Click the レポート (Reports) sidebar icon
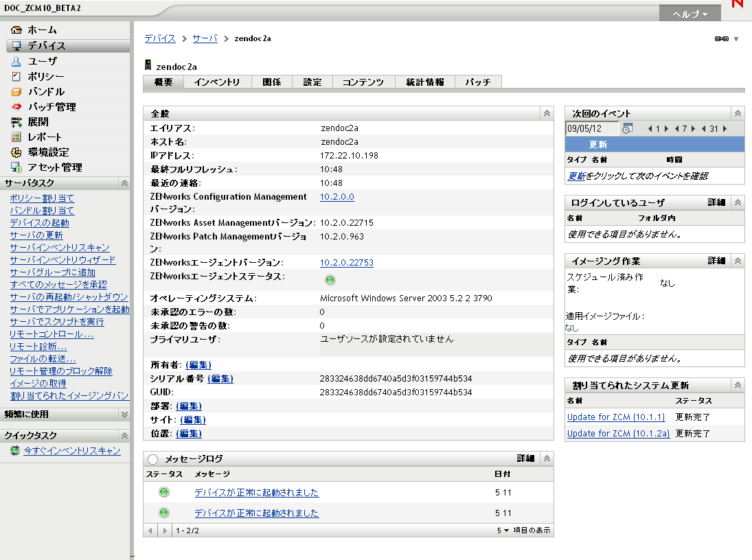752x560 pixels. 16,137
